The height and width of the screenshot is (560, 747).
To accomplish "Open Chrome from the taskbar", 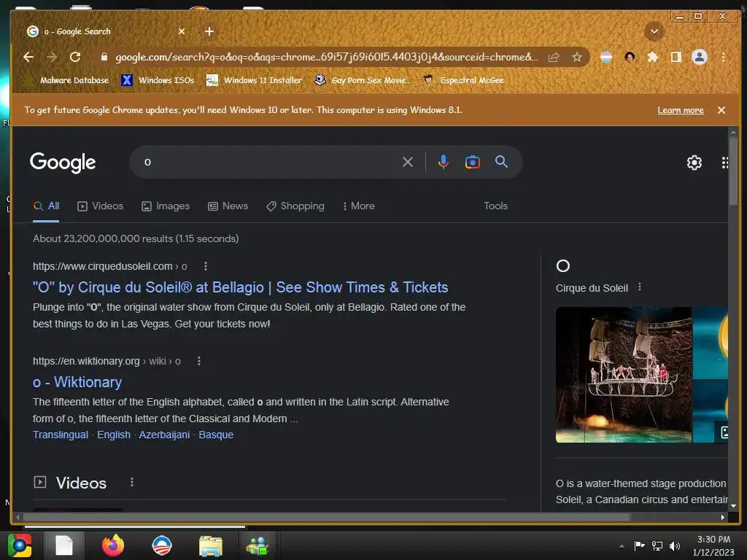I will [x=20, y=545].
